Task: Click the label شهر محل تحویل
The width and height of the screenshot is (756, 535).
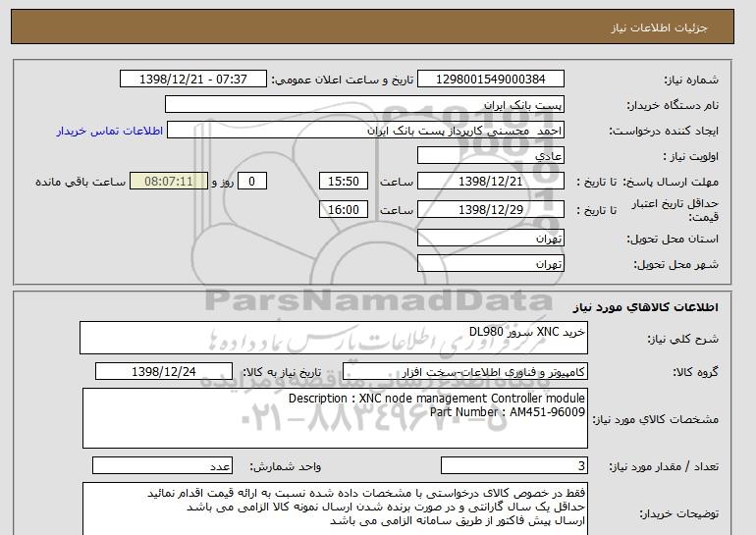Action: point(675,264)
